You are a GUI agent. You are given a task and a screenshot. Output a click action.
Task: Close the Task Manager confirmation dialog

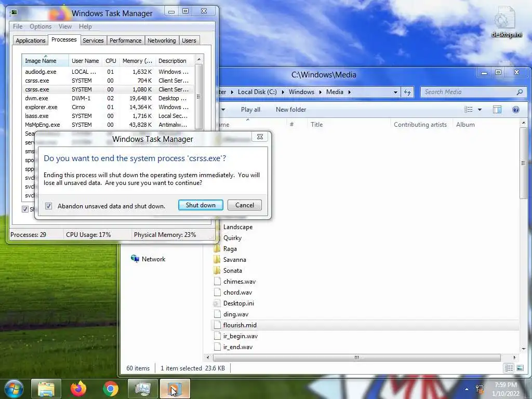click(260, 137)
